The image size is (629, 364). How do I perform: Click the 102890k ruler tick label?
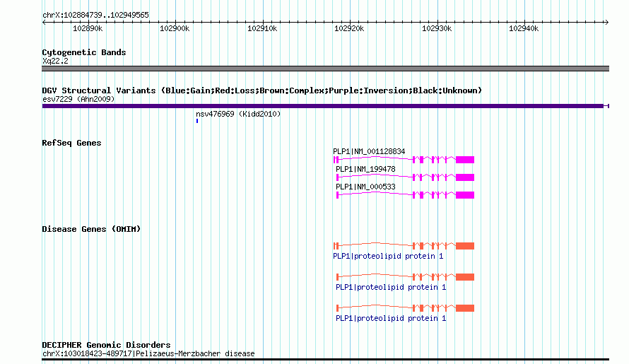pos(88,28)
